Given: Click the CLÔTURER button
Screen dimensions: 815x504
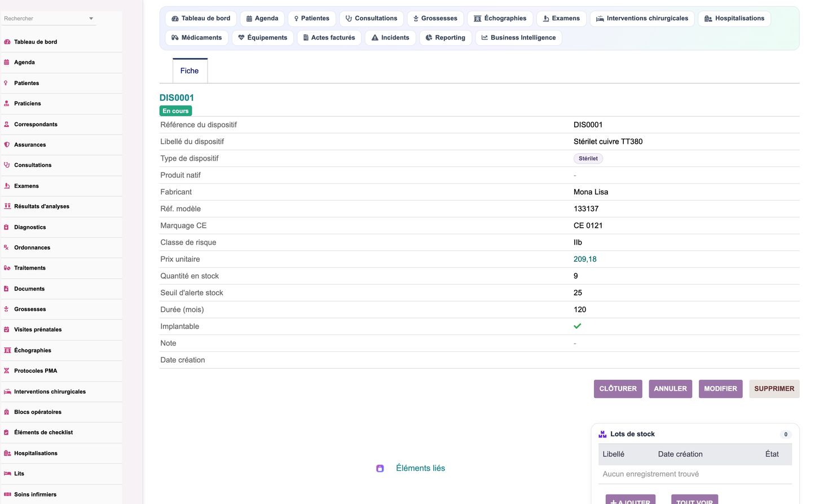Looking at the screenshot, I should tap(618, 389).
